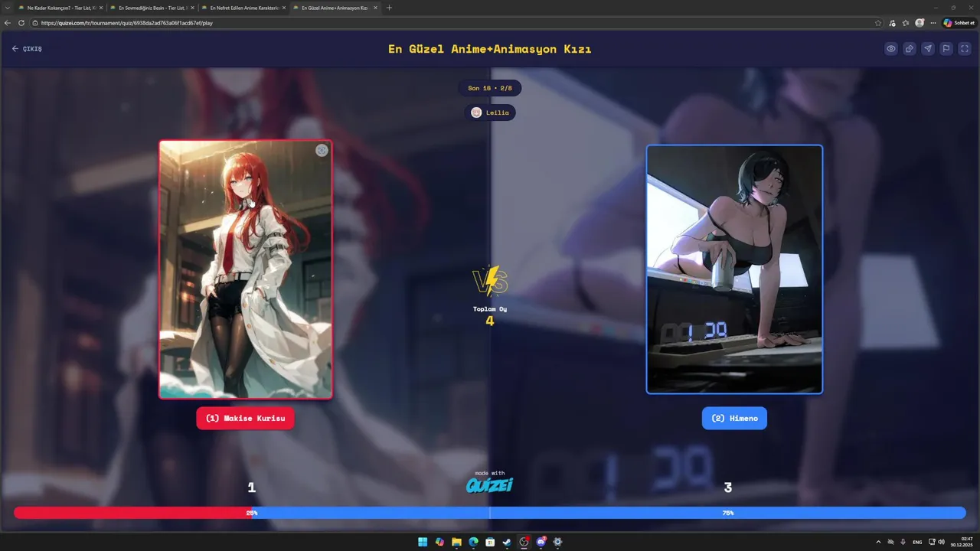Image resolution: width=980 pixels, height=551 pixels.
Task: Reload the page
Action: [21, 23]
